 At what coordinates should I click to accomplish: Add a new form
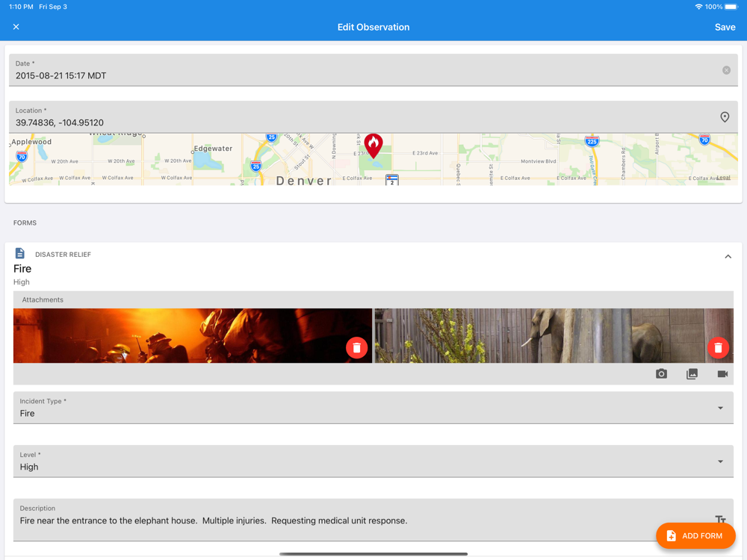point(695,535)
